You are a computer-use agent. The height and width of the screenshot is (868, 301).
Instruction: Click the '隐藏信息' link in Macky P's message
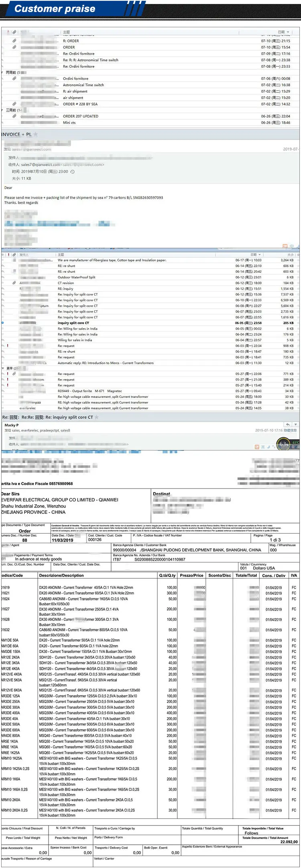point(291,430)
